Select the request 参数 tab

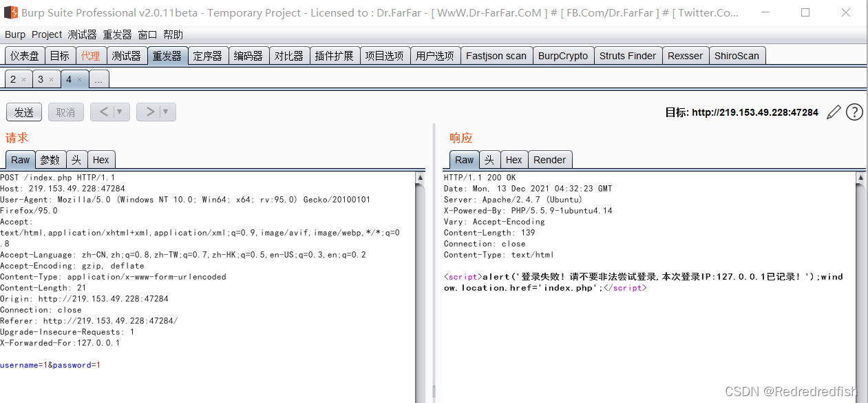[50, 160]
